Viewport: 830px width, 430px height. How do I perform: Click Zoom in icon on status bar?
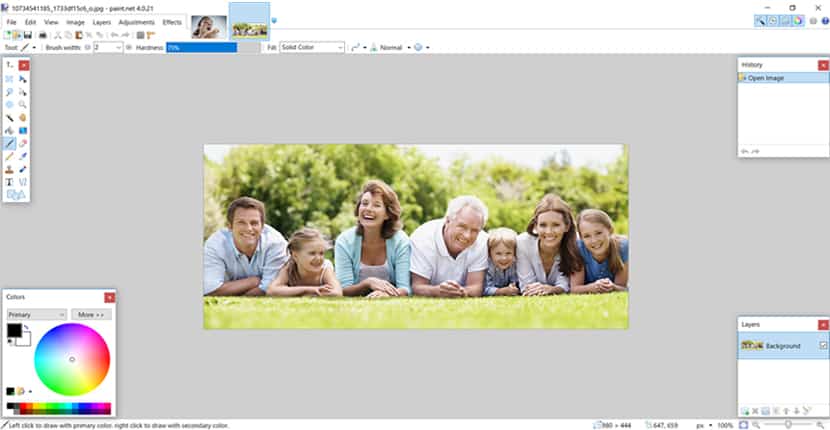tap(820, 425)
